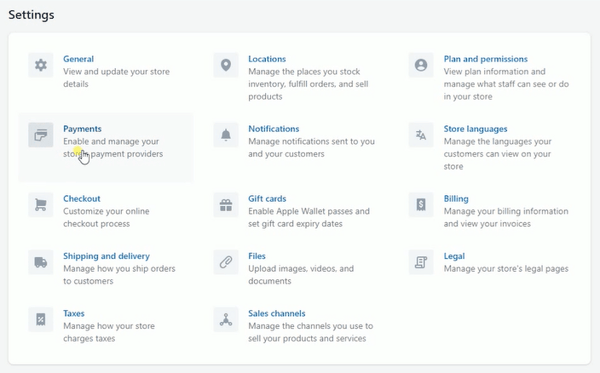
Task: Click the Payments card icon
Action: 41,135
